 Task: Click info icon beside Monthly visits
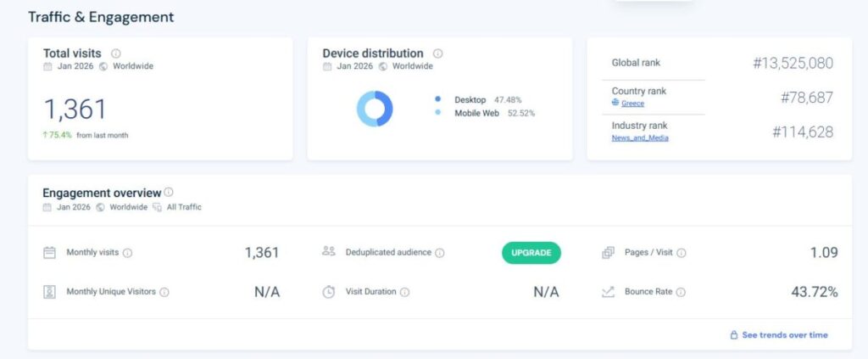coord(128,253)
